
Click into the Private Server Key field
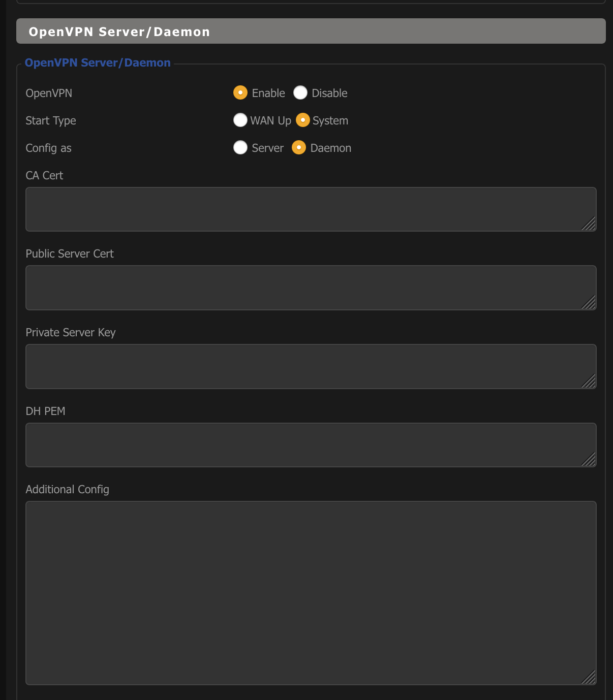(x=310, y=366)
